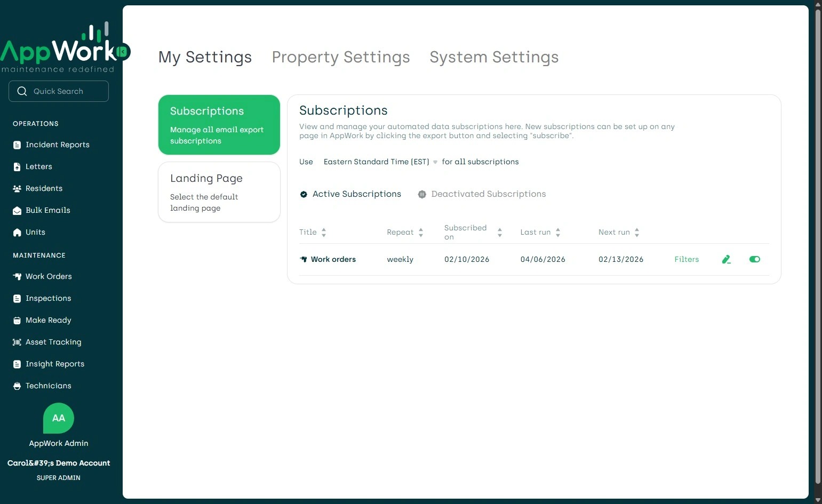Click the last run date 04/06/2026
The image size is (822, 504).
click(543, 259)
